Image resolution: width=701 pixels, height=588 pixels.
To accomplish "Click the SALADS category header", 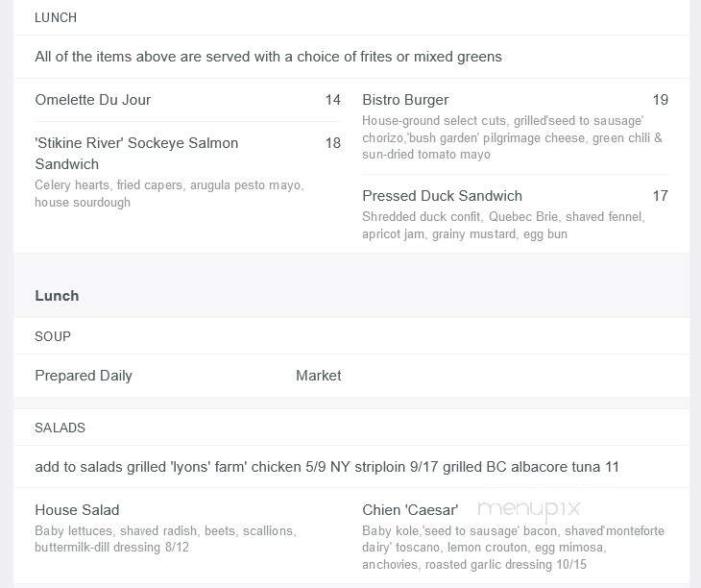I will pos(60,428).
